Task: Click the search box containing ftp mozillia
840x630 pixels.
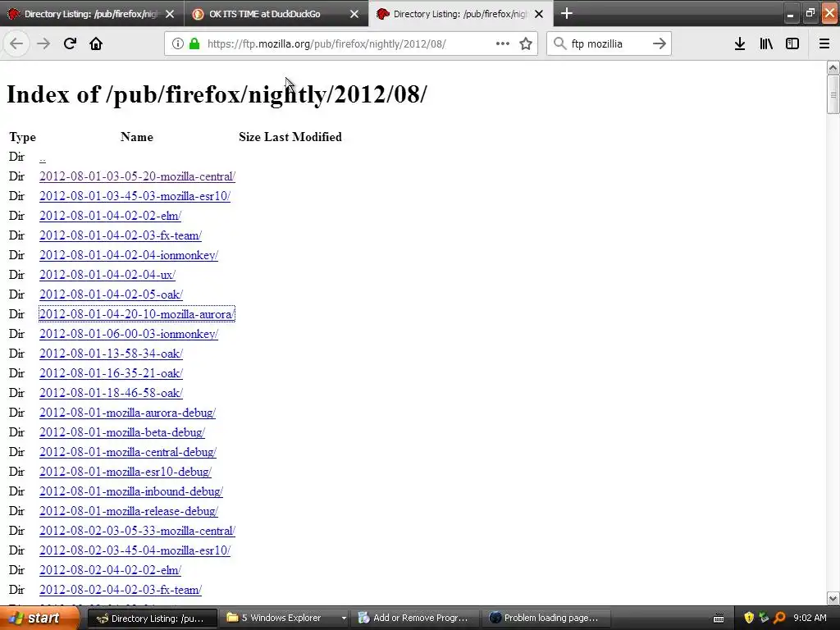Action: [608, 44]
